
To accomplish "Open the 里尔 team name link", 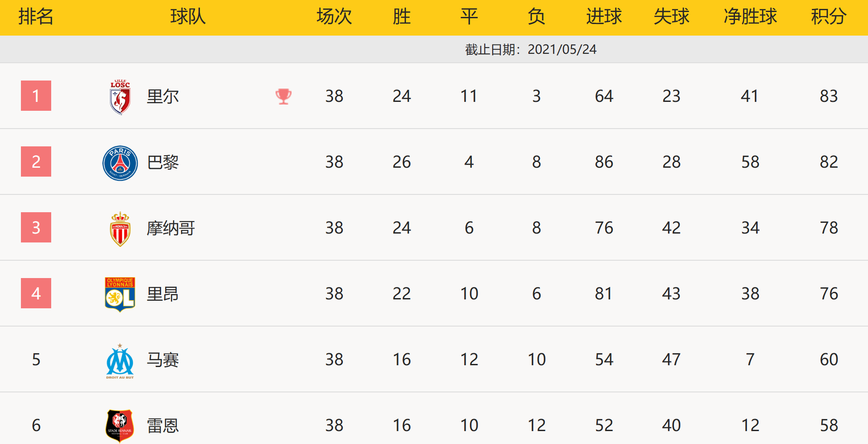I will [163, 96].
